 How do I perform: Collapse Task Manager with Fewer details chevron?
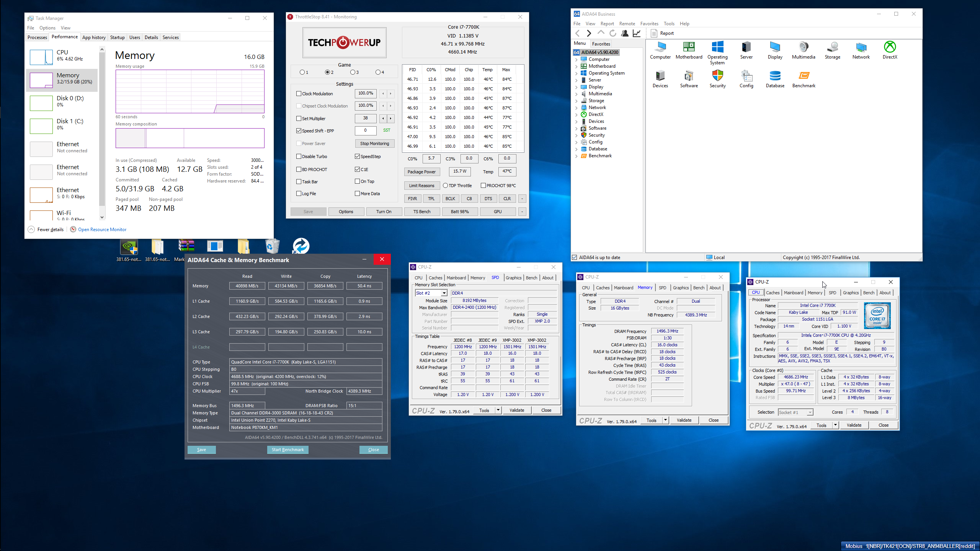(31, 229)
